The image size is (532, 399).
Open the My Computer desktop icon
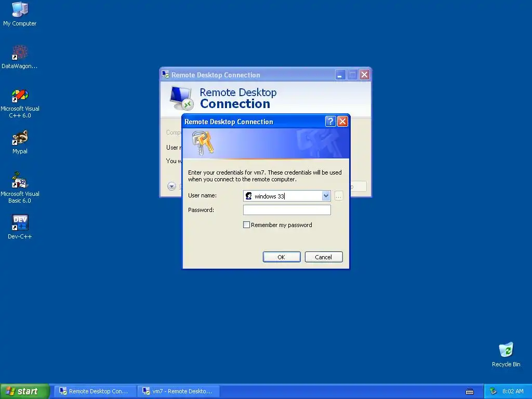20,14
